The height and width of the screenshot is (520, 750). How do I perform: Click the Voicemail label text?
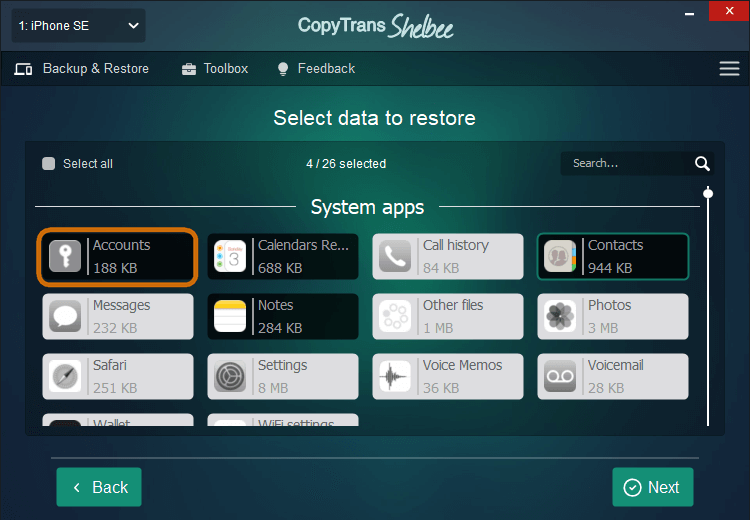pyautogui.click(x=616, y=365)
